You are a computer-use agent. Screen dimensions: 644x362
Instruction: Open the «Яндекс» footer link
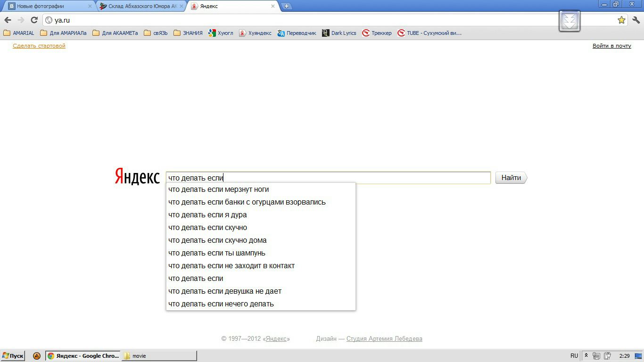point(276,338)
